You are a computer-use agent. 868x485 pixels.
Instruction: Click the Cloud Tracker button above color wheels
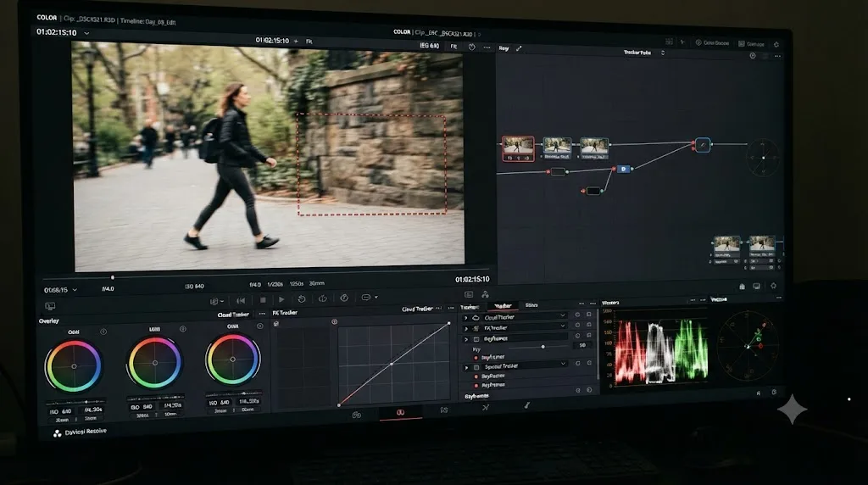coord(233,315)
